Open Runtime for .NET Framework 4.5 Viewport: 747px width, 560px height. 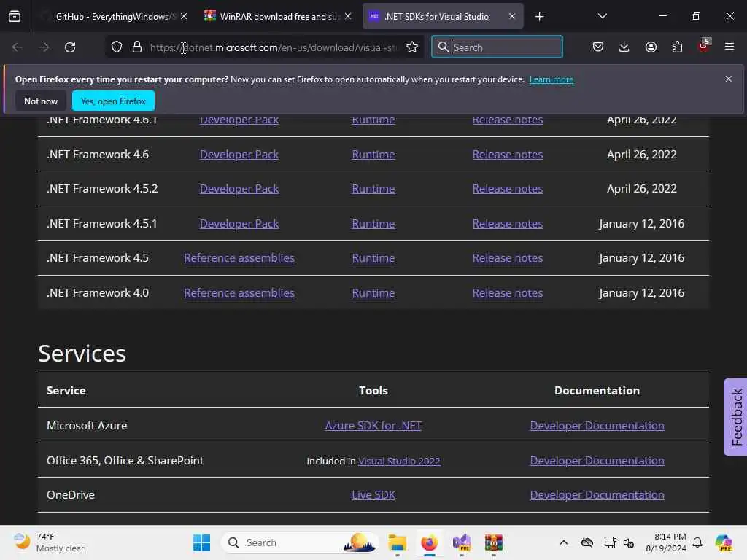373,257
